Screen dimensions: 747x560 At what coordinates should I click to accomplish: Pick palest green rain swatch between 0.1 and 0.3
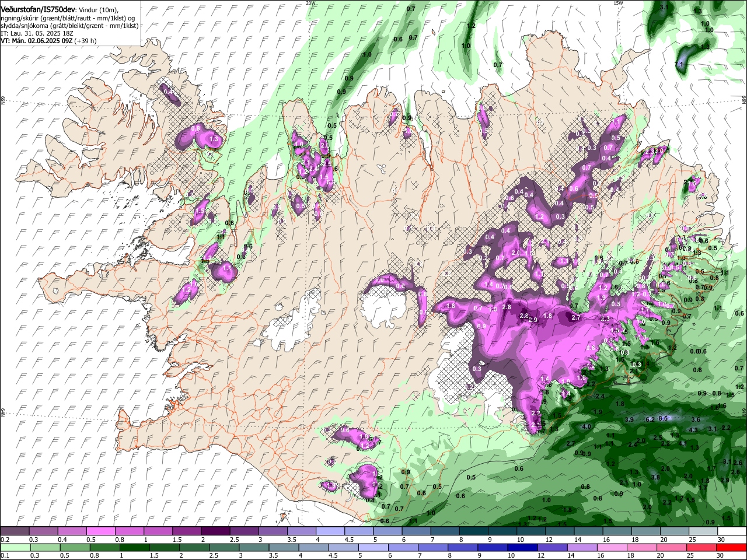(15, 548)
